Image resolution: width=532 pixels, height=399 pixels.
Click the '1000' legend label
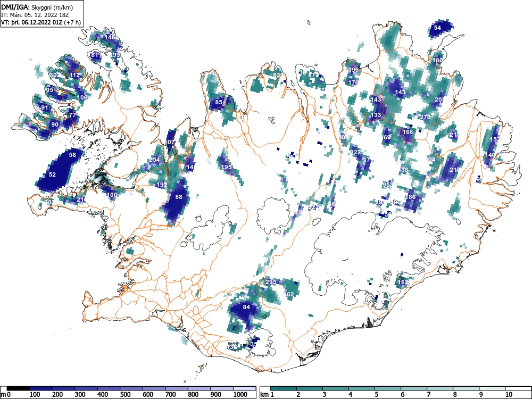[x=240, y=395]
